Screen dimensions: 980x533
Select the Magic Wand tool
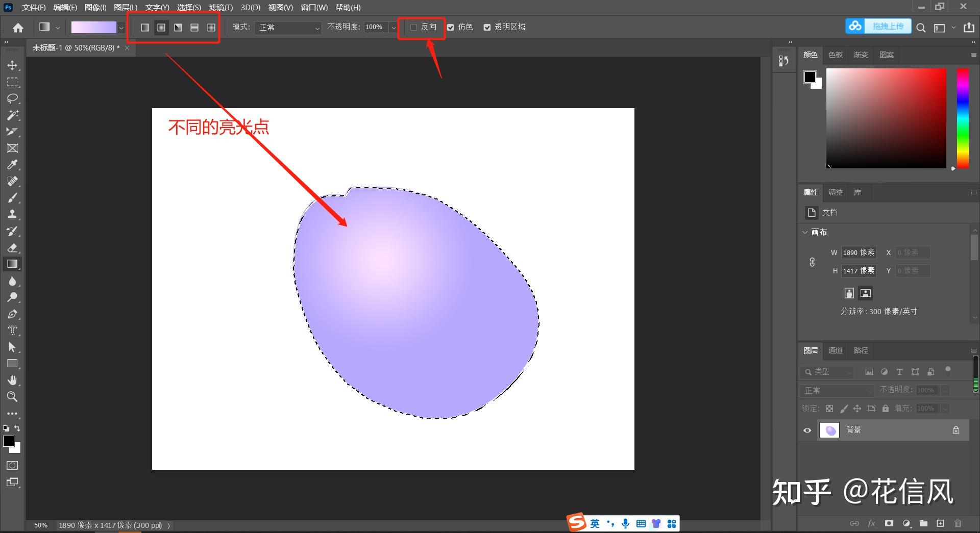(x=12, y=115)
